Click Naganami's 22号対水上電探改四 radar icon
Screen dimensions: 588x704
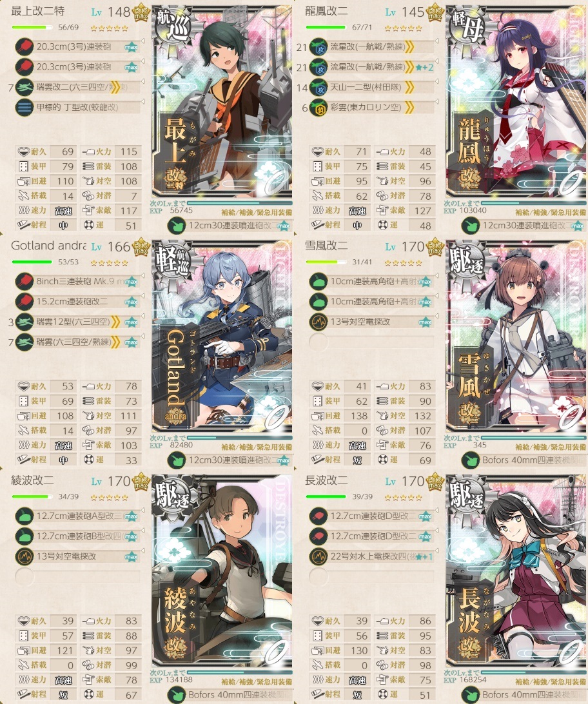click(x=318, y=557)
